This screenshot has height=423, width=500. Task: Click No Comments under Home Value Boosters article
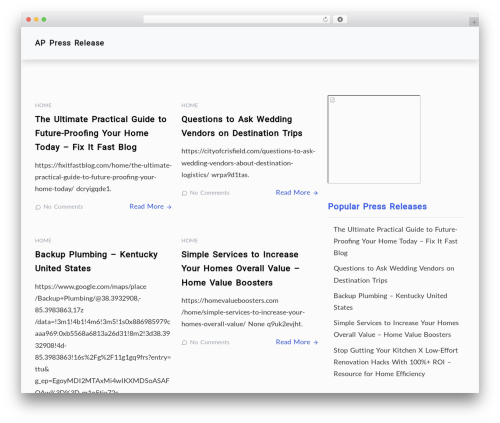pyautogui.click(x=209, y=342)
